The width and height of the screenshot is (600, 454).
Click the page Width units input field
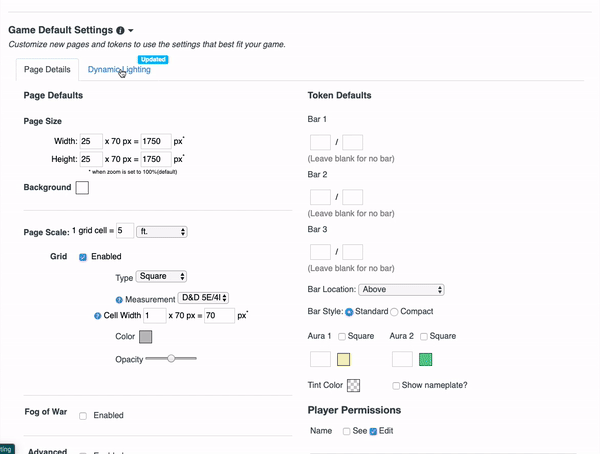tap(91, 141)
